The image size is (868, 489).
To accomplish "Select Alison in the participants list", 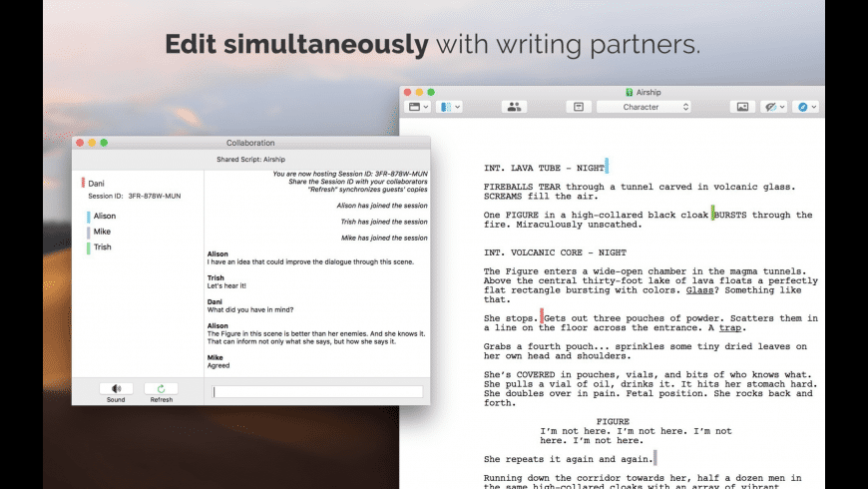I will click(x=105, y=216).
